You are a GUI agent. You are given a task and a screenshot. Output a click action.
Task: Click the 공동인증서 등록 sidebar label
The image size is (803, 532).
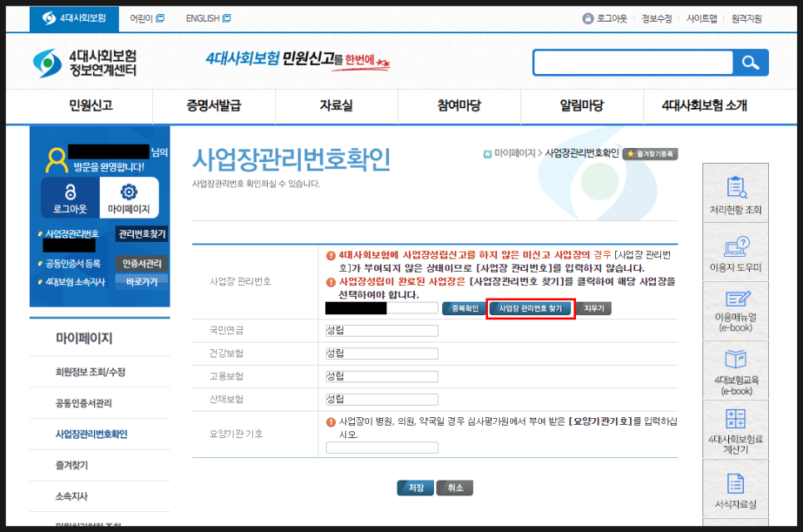tap(72, 264)
